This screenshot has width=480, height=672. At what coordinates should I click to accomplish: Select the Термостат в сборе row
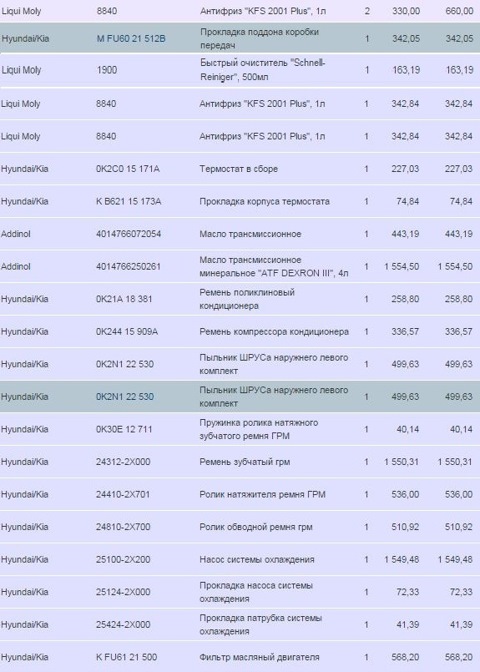pyautogui.click(x=240, y=169)
